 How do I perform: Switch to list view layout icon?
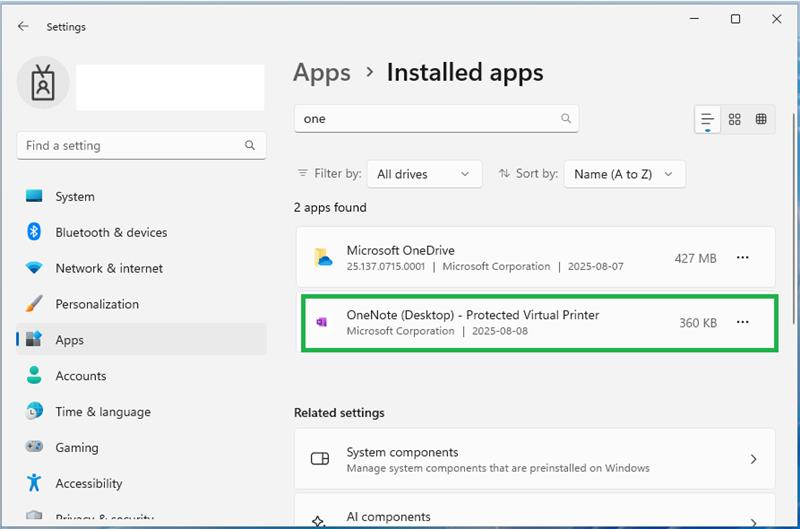click(x=707, y=119)
